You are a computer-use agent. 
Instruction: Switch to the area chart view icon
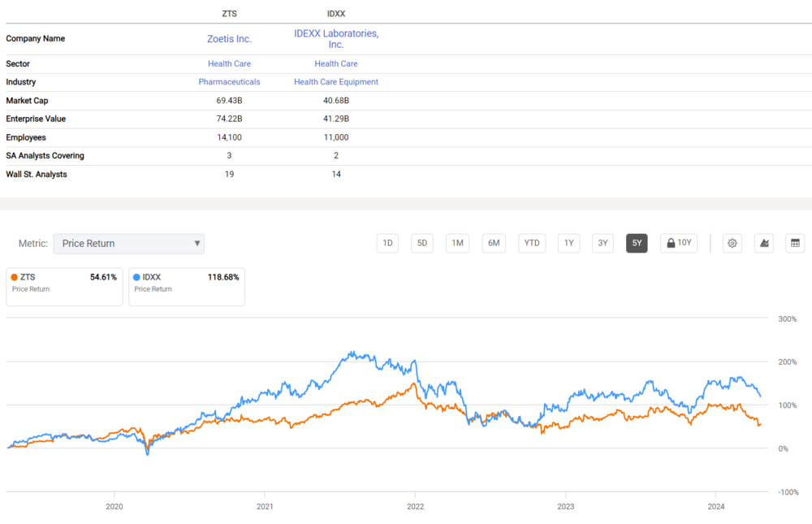[x=764, y=243]
